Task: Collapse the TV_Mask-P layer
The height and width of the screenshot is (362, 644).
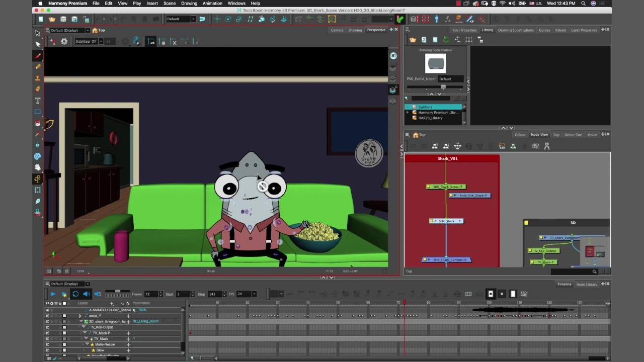Action: click(x=85, y=333)
